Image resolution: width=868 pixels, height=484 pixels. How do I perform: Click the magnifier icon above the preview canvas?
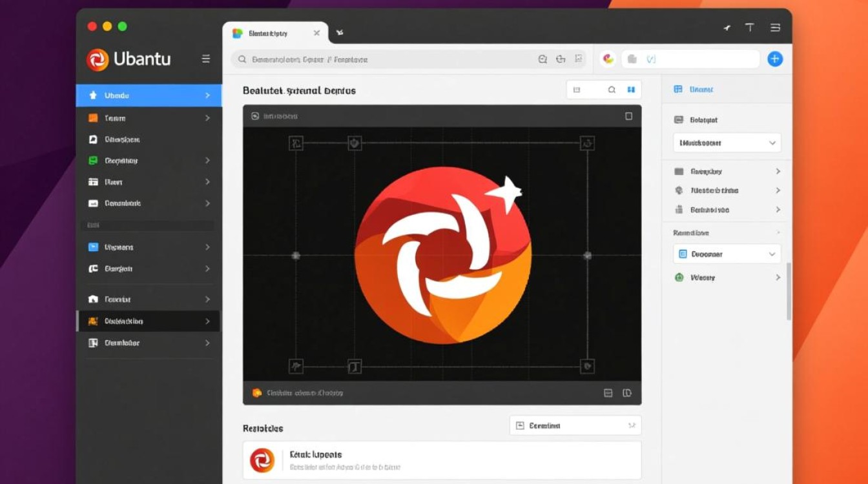tap(612, 90)
